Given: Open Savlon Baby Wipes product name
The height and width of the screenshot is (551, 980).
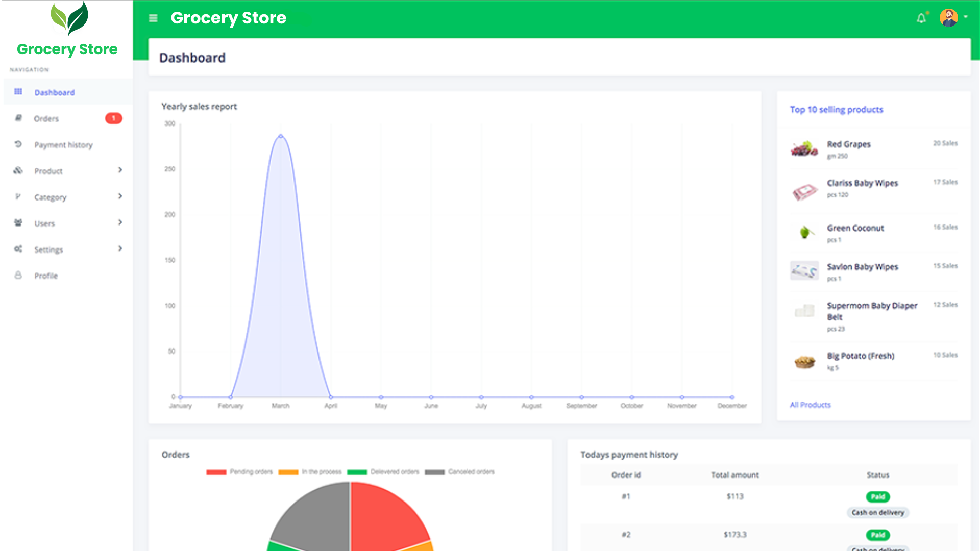Looking at the screenshot, I should pos(863,267).
